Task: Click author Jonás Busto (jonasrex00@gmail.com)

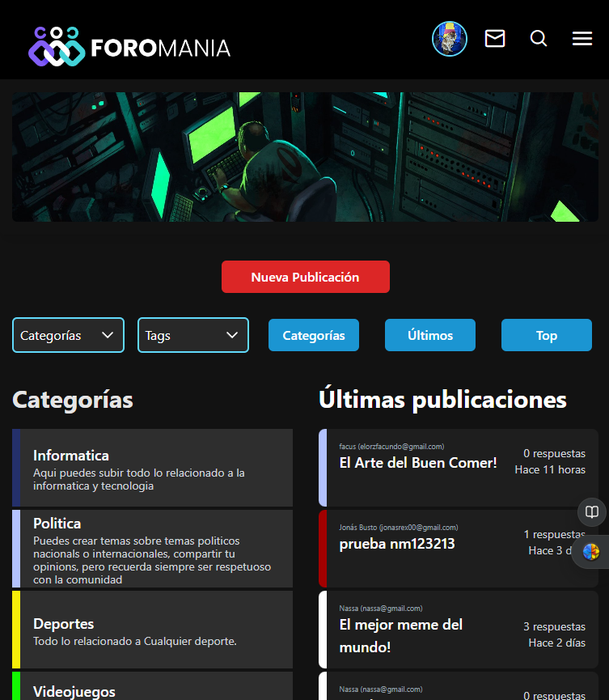Action: (x=399, y=528)
